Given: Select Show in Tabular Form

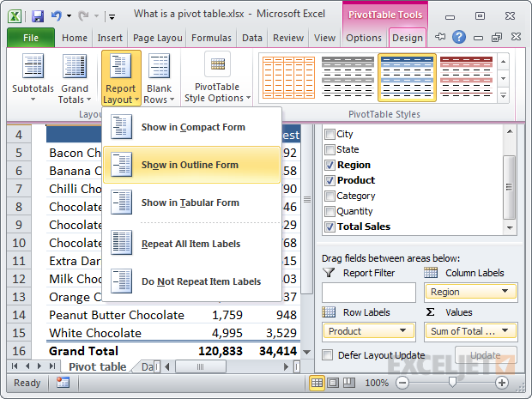Looking at the screenshot, I should 192,203.
